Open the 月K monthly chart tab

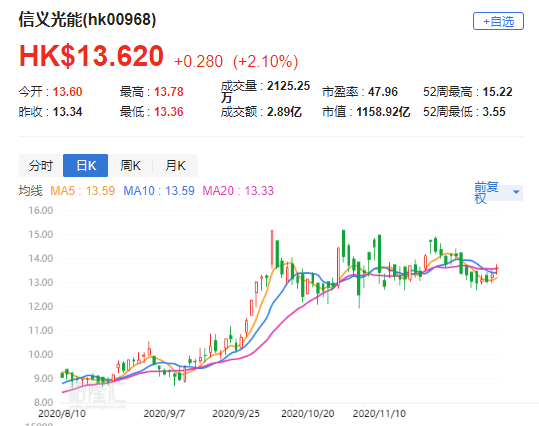tap(175, 166)
